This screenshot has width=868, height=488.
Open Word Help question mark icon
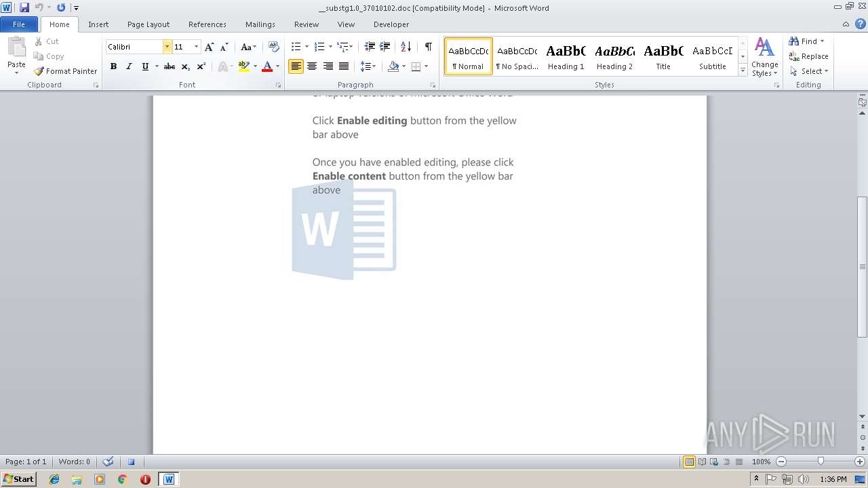(860, 24)
